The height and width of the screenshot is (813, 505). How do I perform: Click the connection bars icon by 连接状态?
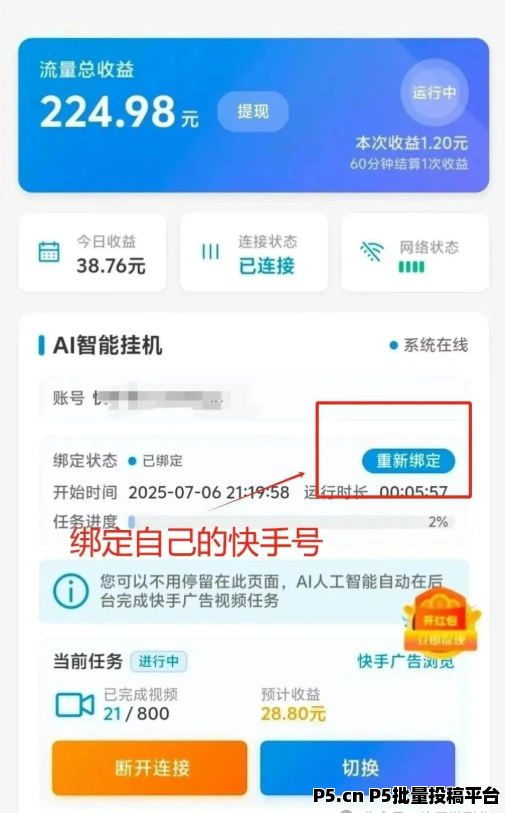click(x=210, y=252)
